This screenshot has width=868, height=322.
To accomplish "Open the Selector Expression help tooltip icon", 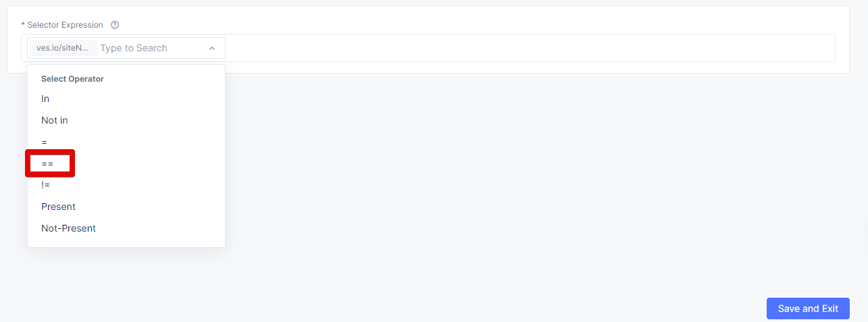I will tap(115, 25).
